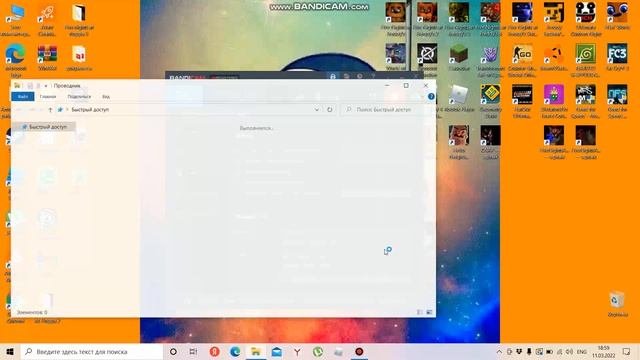640x360 pixels.
Task: Launch the Far Cry 3 FC3 shortcut
Action: 617,58
